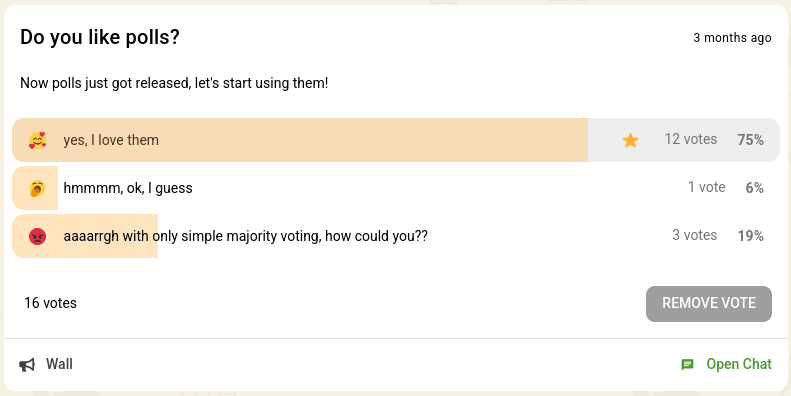791x396 pixels.
Task: Choose the 'aaaarrgh with only simple majority' option
Action: 396,236
